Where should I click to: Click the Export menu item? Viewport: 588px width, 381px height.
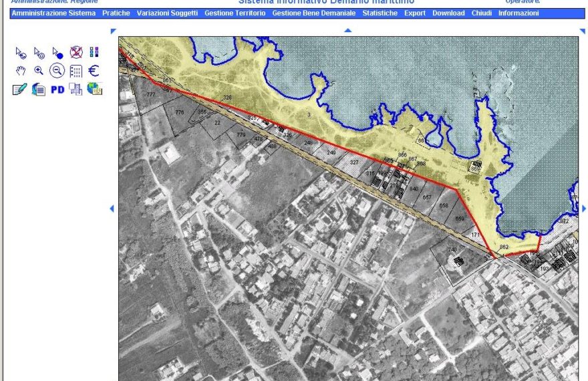click(x=414, y=13)
